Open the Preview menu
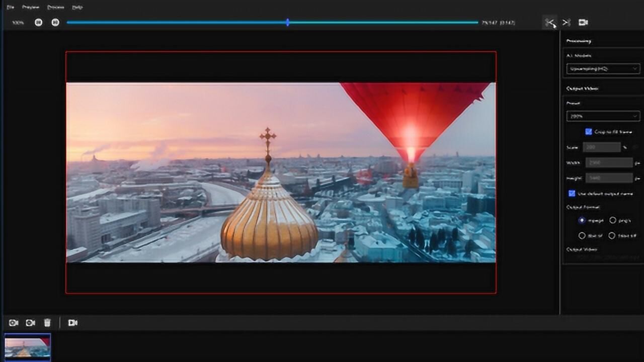The width and height of the screenshot is (644, 362). point(31,7)
